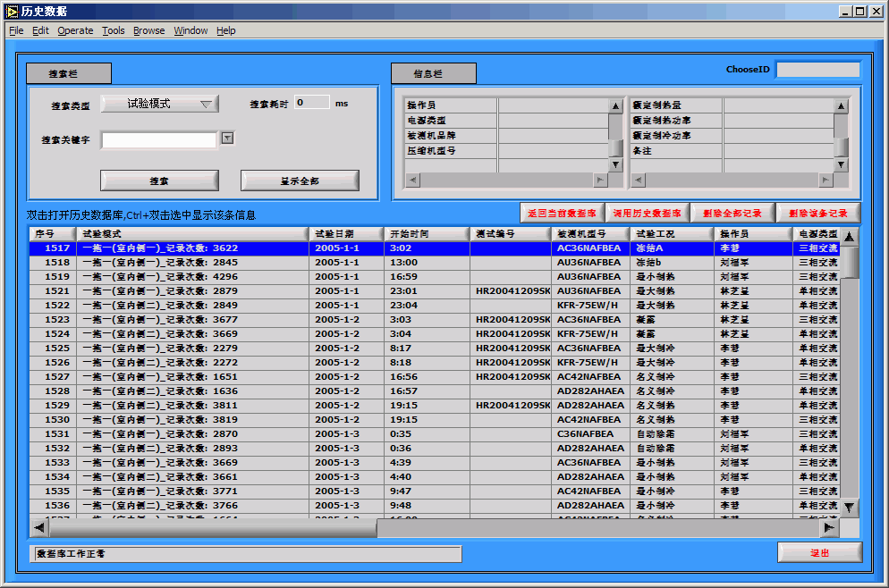Image resolution: width=889 pixels, height=588 pixels.
Task: Click the down arrow of the 额定制热量 info list
Action: pos(840,165)
